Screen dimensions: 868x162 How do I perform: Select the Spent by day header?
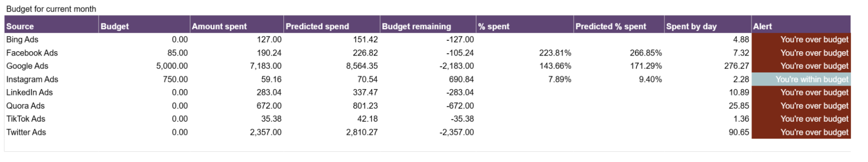[708, 26]
